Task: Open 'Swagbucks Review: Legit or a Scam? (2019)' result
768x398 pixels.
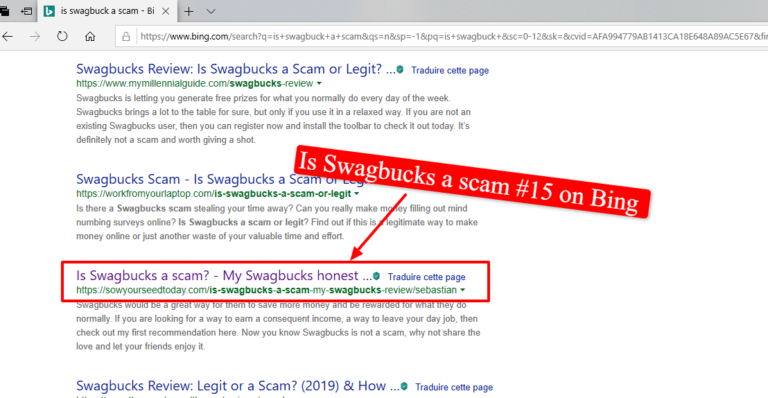Action: [238, 386]
